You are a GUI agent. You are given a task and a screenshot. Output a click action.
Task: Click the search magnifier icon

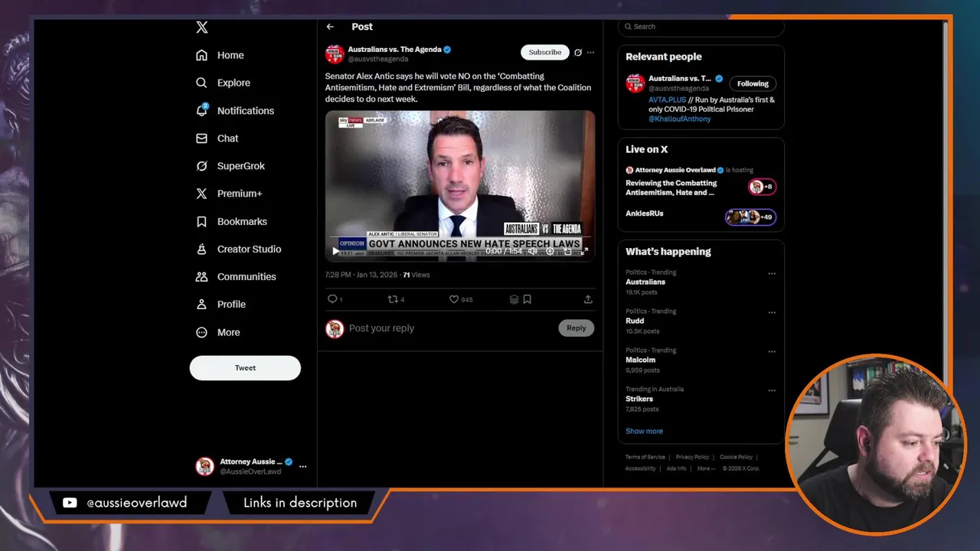[628, 27]
